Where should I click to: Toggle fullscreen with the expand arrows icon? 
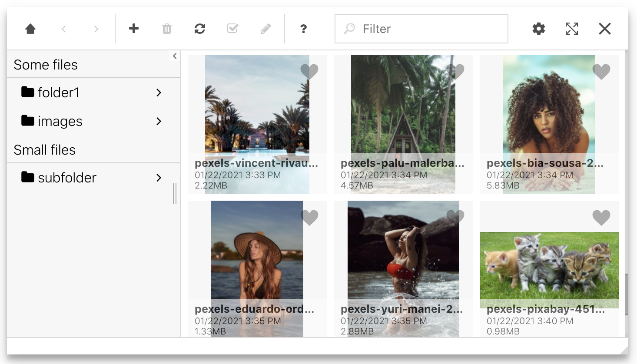tap(572, 29)
